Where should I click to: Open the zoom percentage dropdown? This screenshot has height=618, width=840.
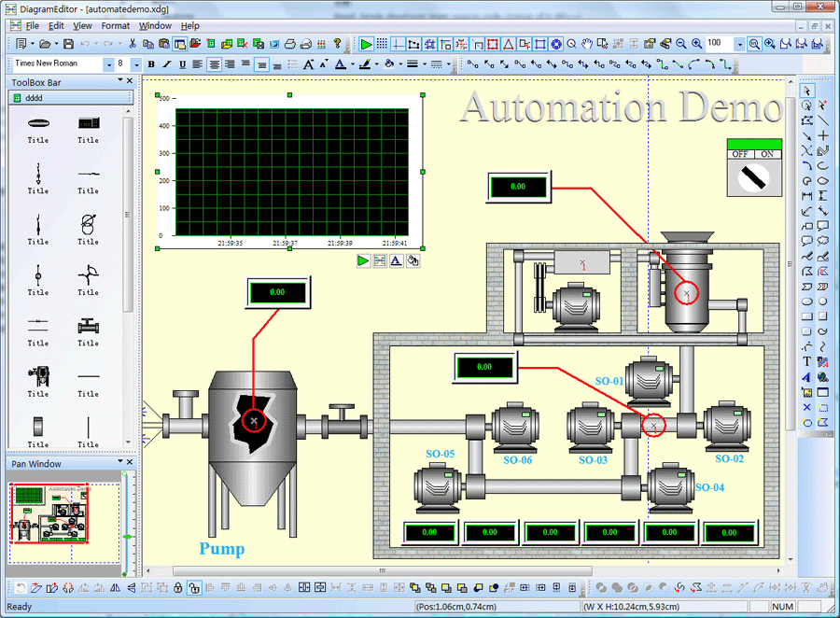739,44
